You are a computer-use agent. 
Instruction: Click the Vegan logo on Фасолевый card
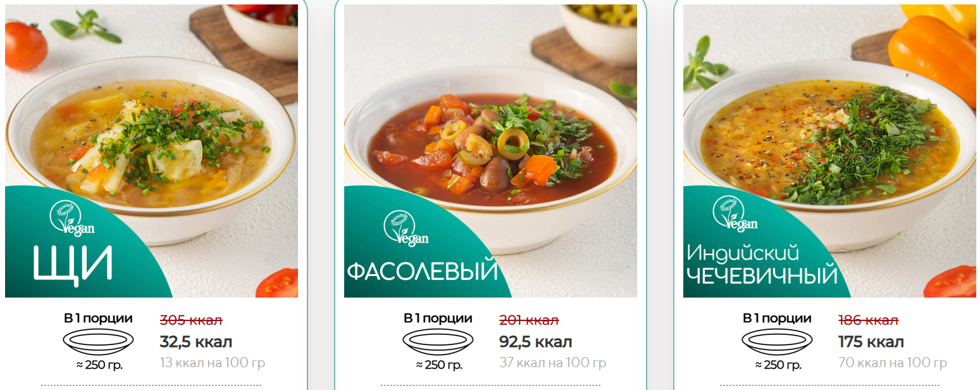406,228
